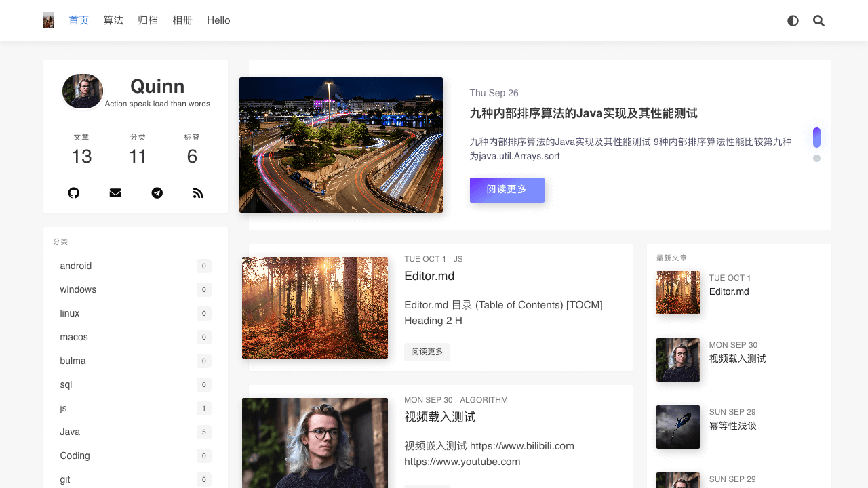
Task: Open the 幂等性浅谈 recent article link
Action: (x=732, y=426)
